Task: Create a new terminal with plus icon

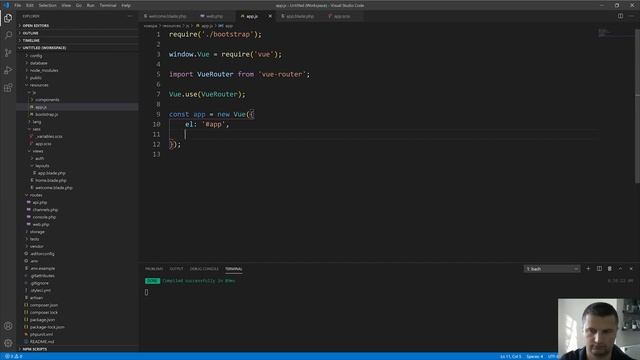Action: pyautogui.click(x=588, y=269)
